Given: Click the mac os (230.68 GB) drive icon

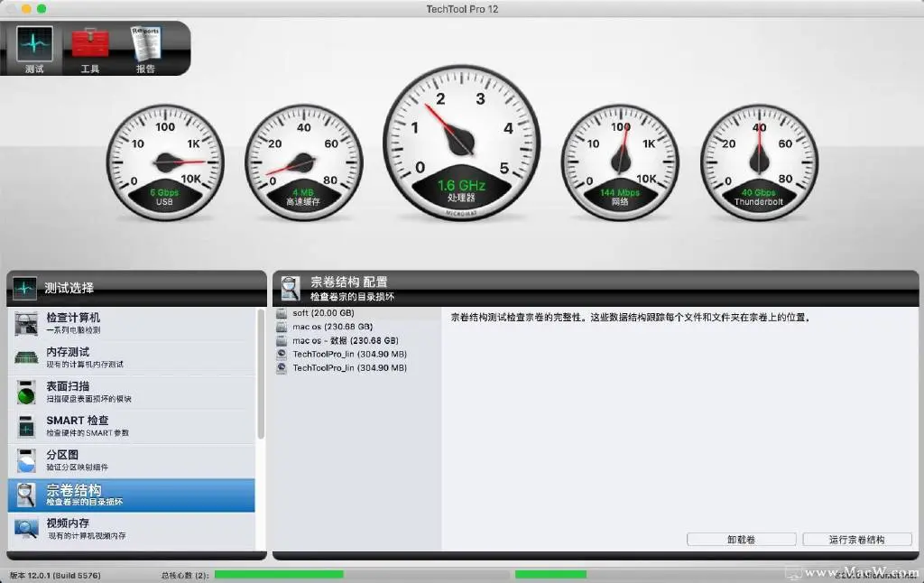Looking at the screenshot, I should click(282, 327).
